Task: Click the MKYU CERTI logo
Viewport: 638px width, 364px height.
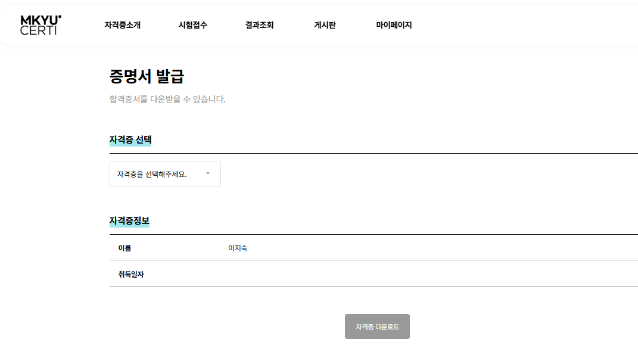Action: point(41,25)
